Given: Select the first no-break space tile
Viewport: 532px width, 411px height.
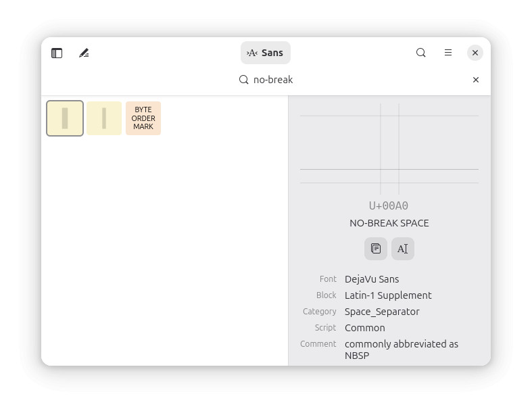Looking at the screenshot, I should [x=65, y=118].
